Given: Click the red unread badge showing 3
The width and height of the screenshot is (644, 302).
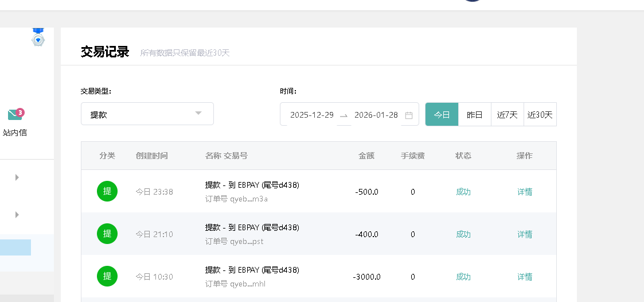Looking at the screenshot, I should (20, 112).
